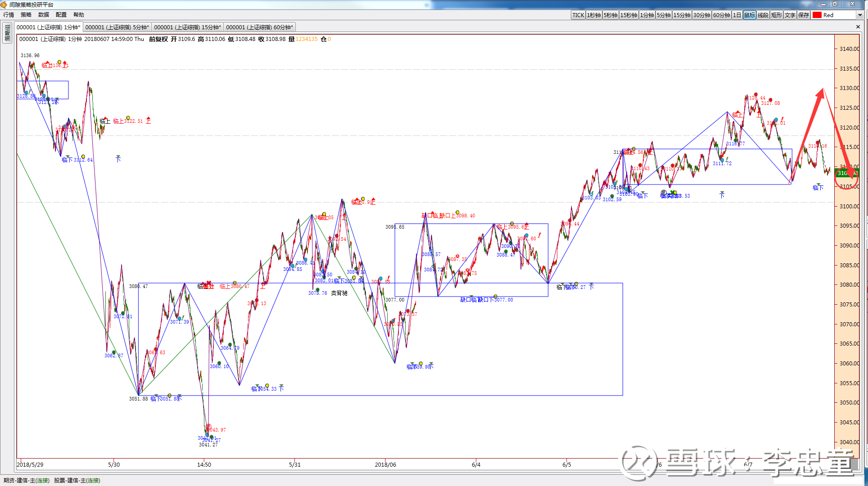This screenshot has height=486, width=868.
Task: Open the Red color dropdown arrow
Action: pos(859,15)
